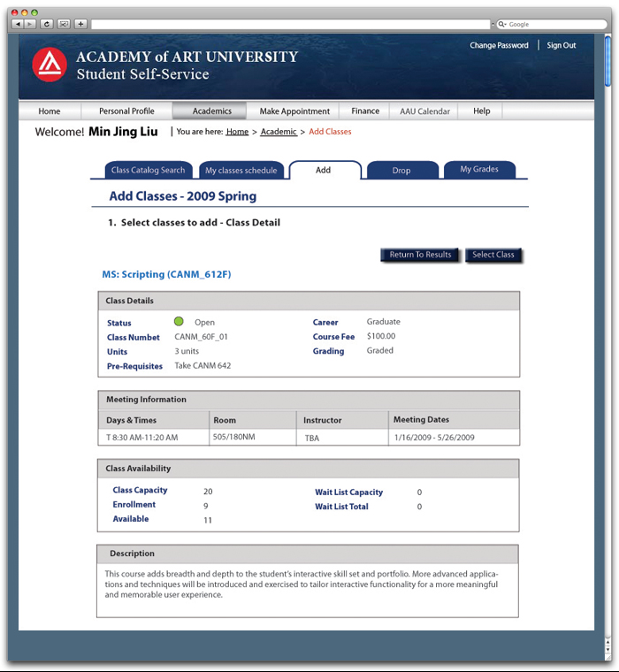Click the Google search magnifier icon
619x672 pixels.
click(501, 25)
